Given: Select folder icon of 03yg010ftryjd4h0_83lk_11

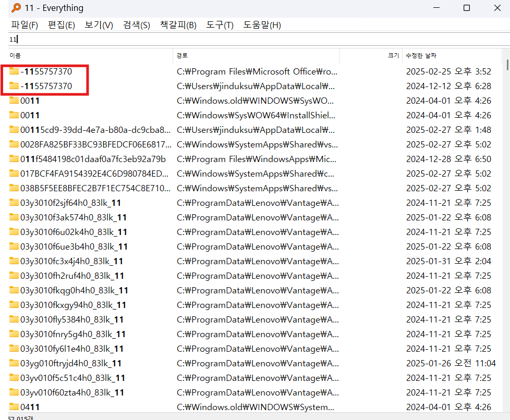Looking at the screenshot, I should tap(14, 363).
